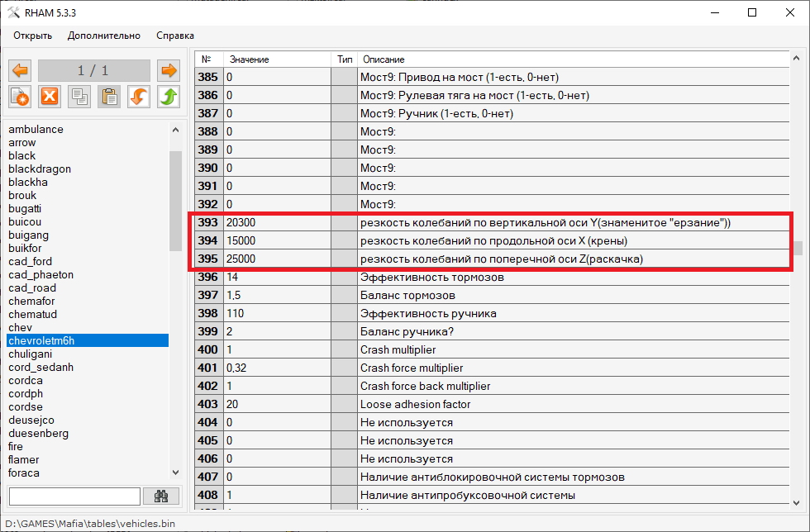Click the orange curved down arrow icon
This screenshot has width=810, height=532.
[x=139, y=97]
